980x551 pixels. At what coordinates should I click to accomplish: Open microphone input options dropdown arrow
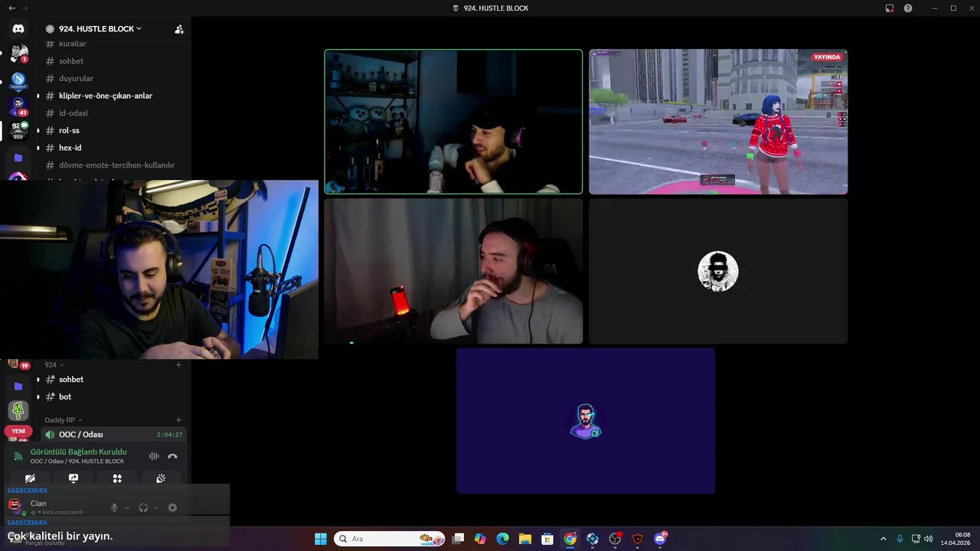127,507
